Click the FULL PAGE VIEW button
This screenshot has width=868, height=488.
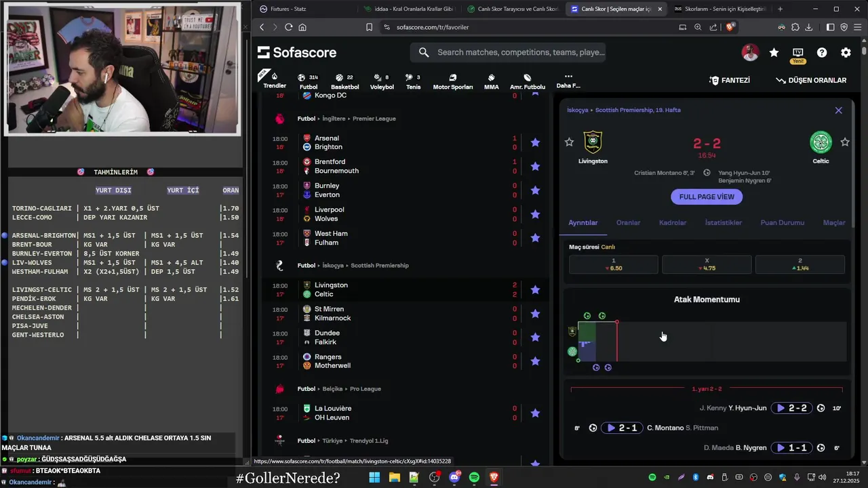tap(707, 197)
